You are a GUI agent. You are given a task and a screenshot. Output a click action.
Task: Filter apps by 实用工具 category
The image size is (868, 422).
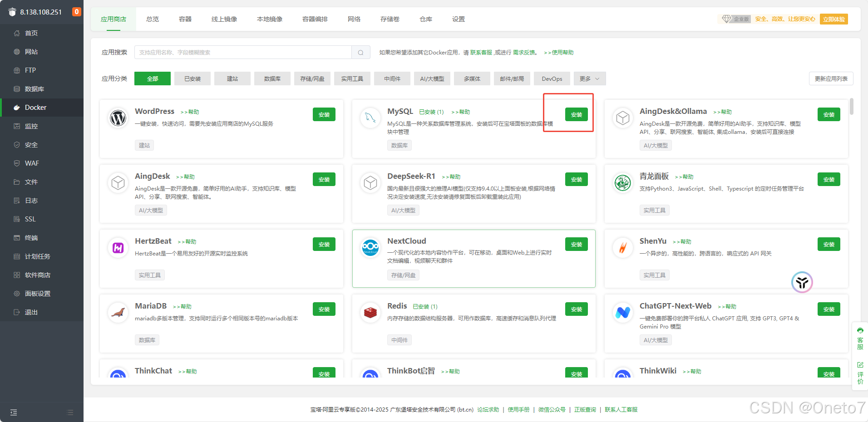coord(352,79)
